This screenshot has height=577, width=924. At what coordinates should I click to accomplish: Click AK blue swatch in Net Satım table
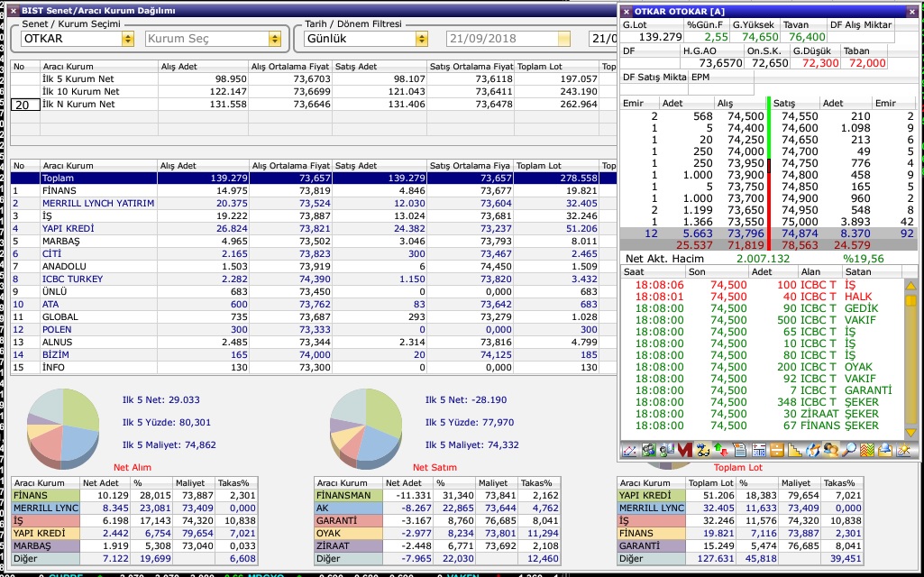point(348,508)
